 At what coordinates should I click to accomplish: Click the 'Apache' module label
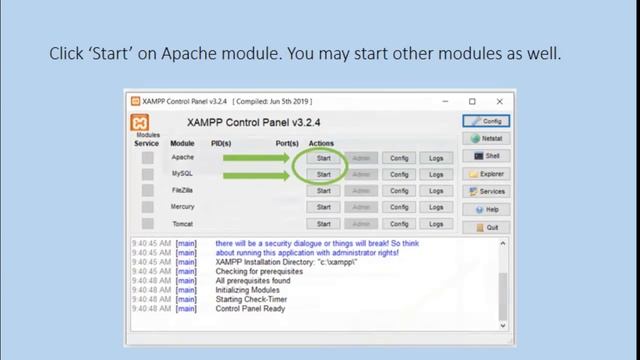(x=182, y=157)
